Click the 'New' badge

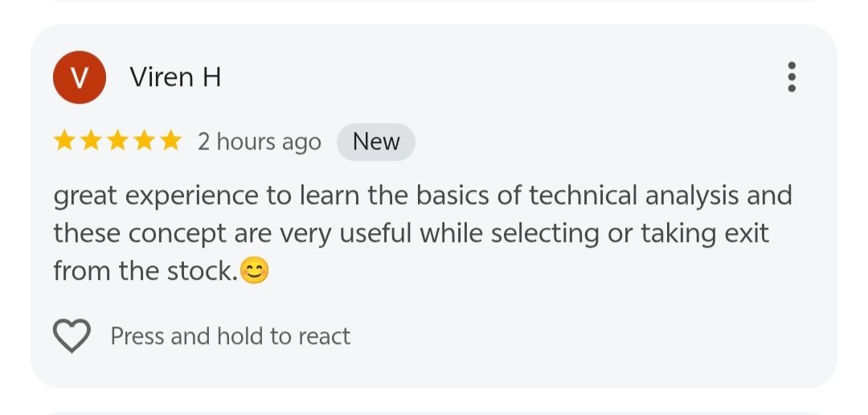376,142
